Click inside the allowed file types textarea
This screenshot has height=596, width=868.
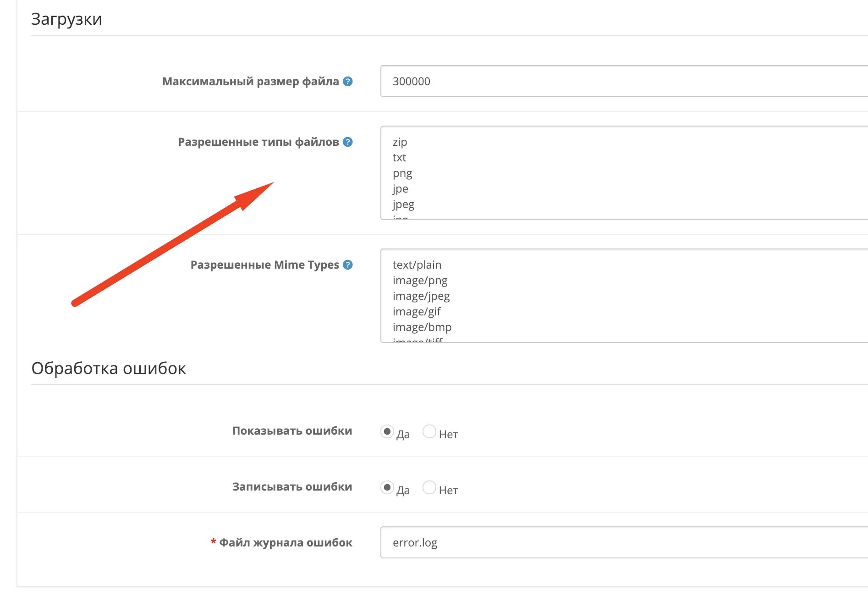(x=624, y=173)
